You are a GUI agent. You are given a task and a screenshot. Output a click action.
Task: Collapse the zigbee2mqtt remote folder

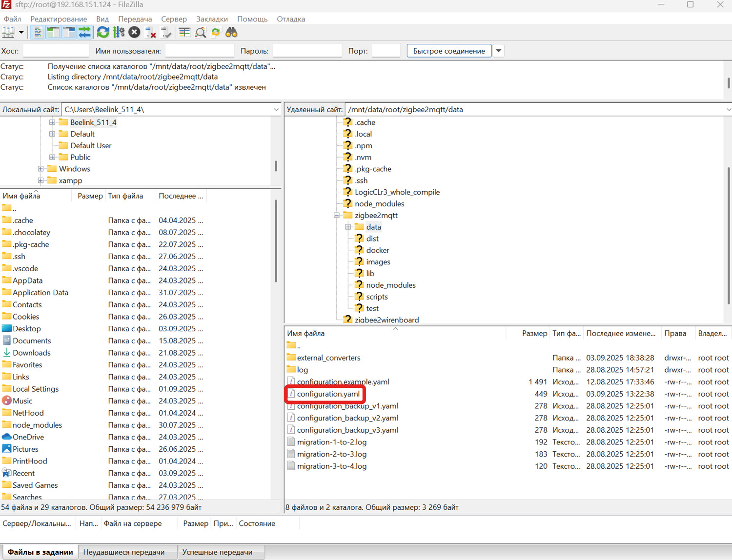point(337,215)
